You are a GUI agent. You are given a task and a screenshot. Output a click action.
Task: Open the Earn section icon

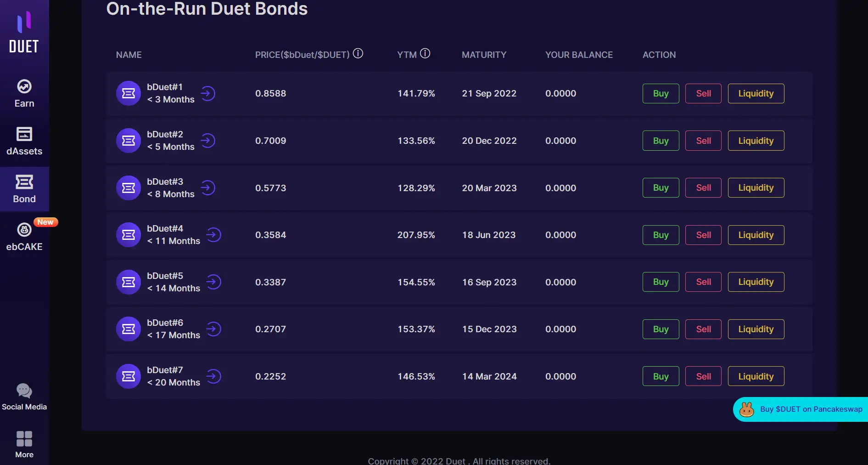tap(24, 86)
